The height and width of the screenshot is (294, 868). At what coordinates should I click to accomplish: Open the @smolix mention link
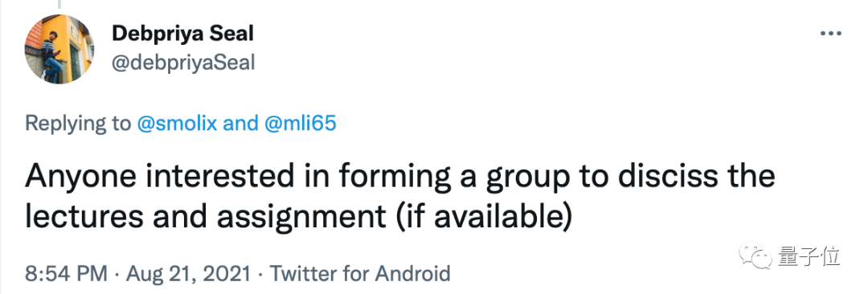click(177, 124)
